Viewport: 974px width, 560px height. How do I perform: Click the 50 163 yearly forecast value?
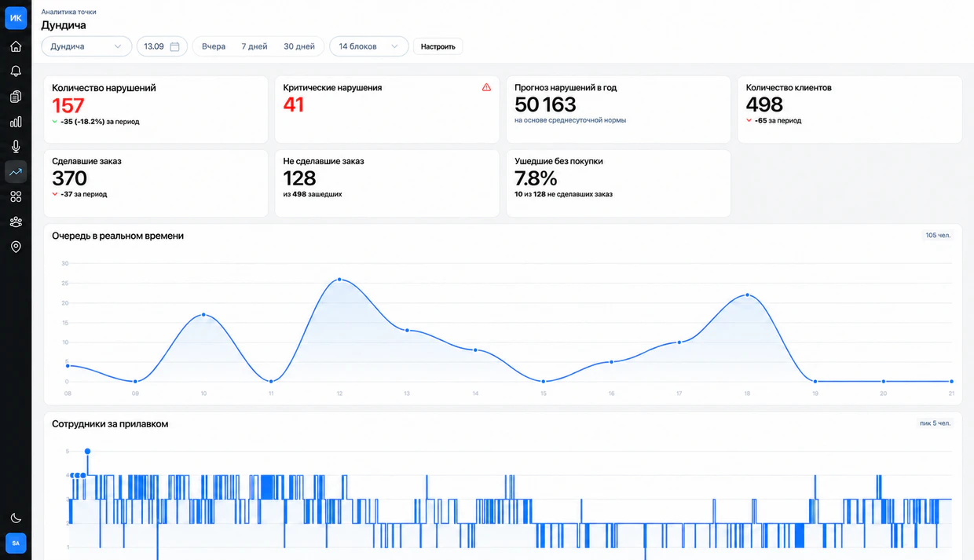(x=545, y=104)
